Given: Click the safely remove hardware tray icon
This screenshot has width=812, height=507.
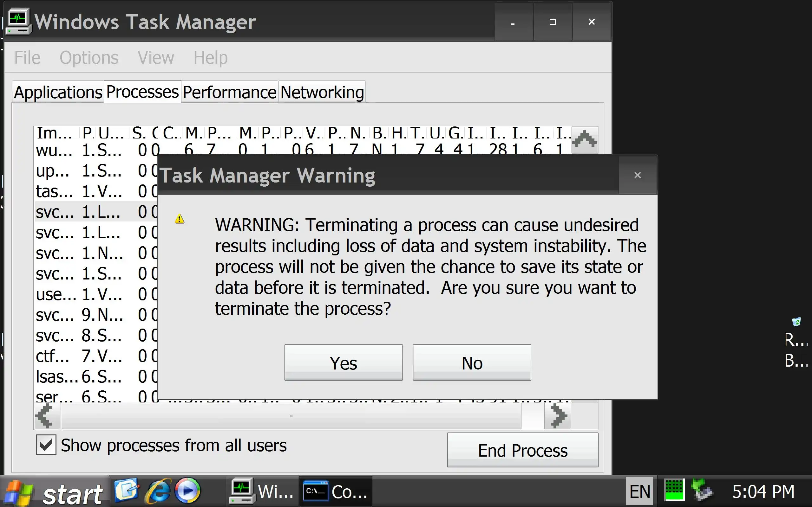Looking at the screenshot, I should click(x=702, y=491).
